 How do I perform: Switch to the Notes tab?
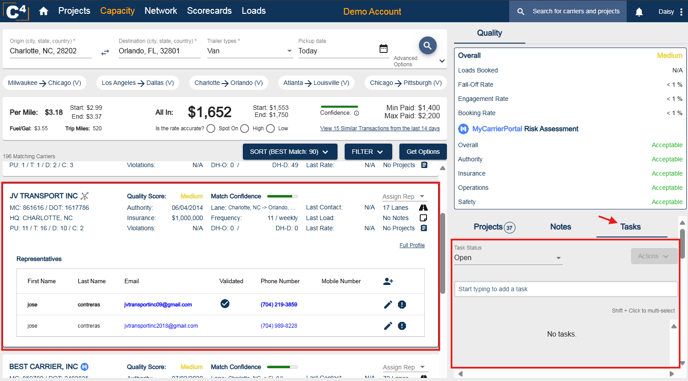[x=560, y=227]
